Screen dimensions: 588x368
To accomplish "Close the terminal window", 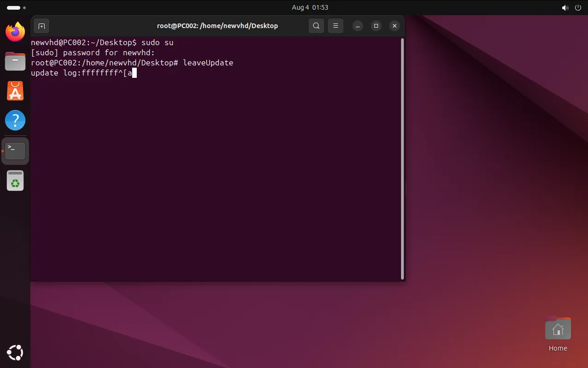I will click(395, 26).
